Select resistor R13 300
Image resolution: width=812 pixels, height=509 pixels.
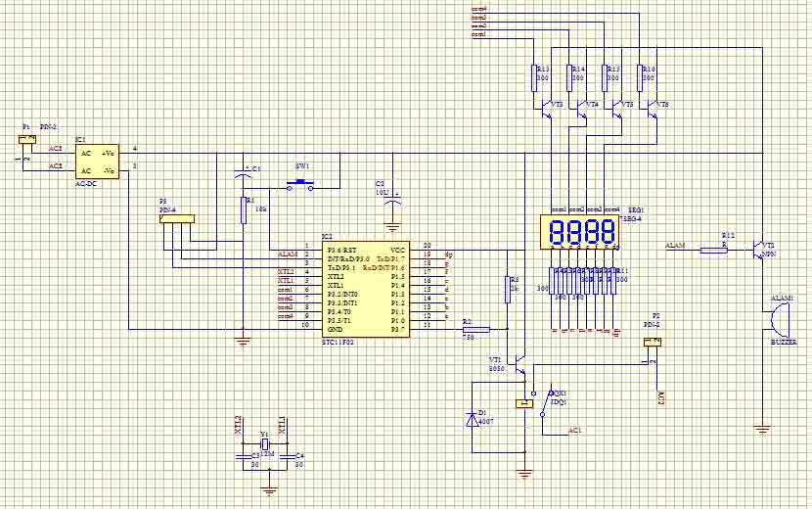coord(534,78)
